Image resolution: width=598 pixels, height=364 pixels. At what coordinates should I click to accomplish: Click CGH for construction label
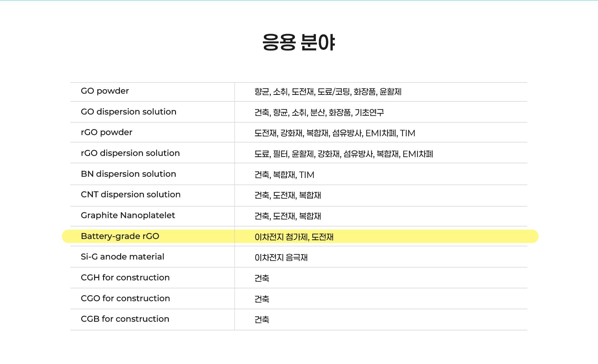coord(125,278)
